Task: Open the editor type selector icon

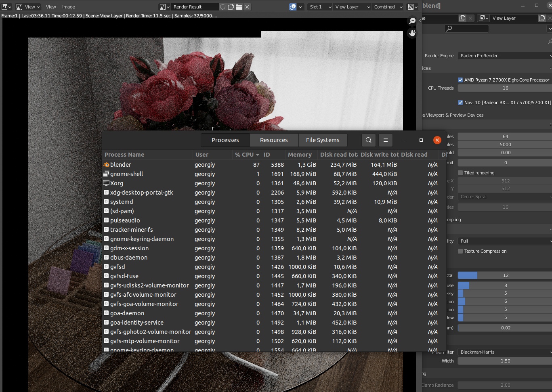Action: [6, 6]
